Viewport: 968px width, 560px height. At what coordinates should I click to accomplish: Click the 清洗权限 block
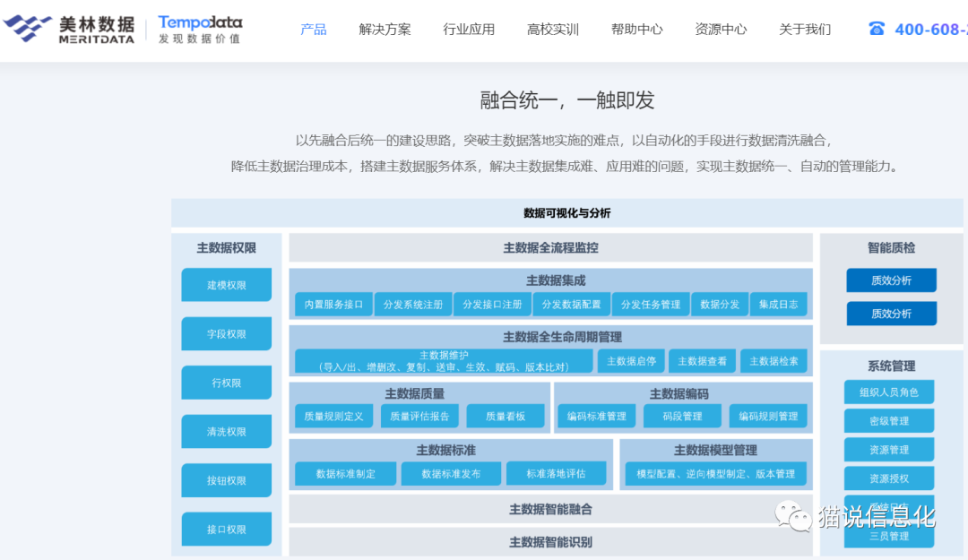tap(227, 431)
